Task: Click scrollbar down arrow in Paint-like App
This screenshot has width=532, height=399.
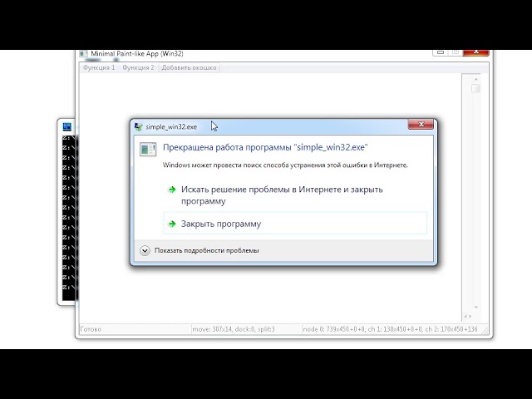Action: pyautogui.click(x=475, y=307)
